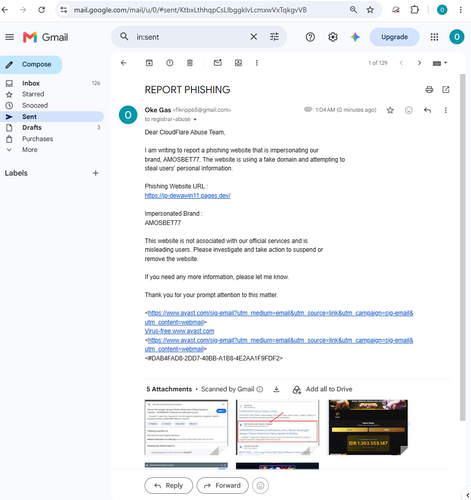The height and width of the screenshot is (500, 471).
Task: Open the Gmail main menu hamburger icon
Action: point(10,37)
